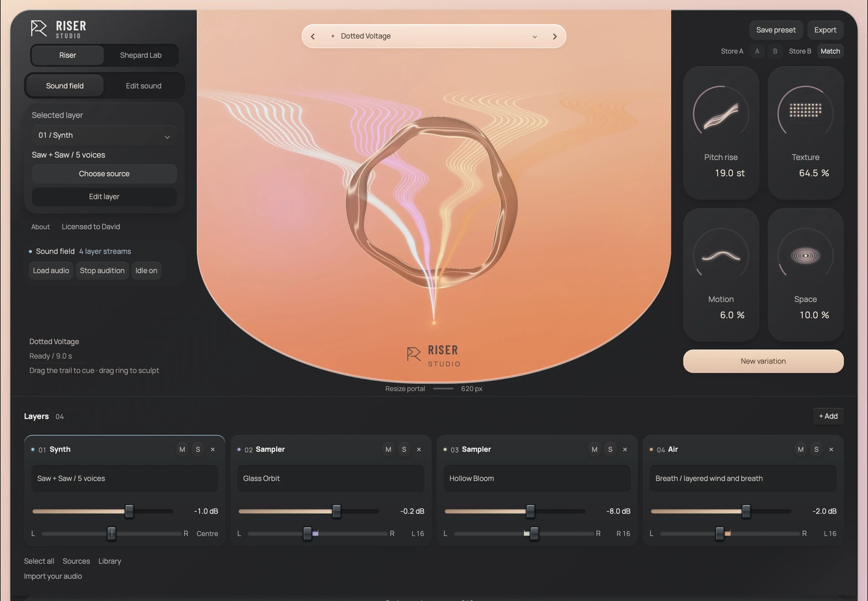
Task: Remove the 02 Sampler layer
Action: pyautogui.click(x=419, y=449)
